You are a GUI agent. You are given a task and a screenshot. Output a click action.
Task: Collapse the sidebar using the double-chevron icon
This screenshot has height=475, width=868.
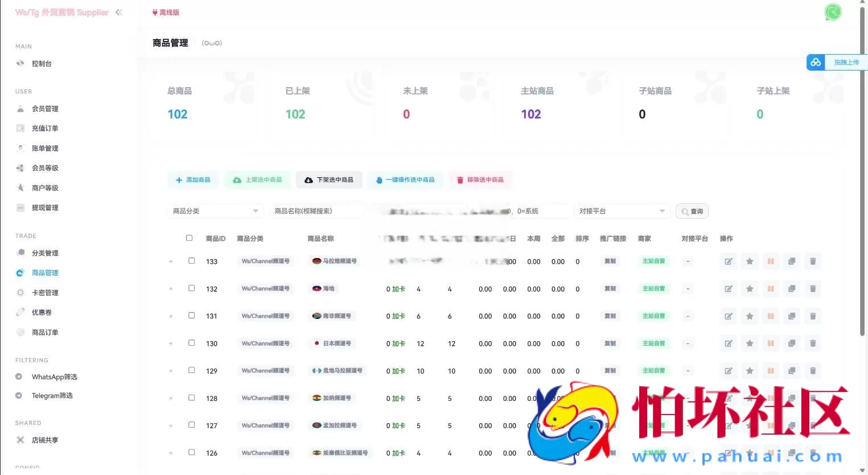click(x=118, y=11)
